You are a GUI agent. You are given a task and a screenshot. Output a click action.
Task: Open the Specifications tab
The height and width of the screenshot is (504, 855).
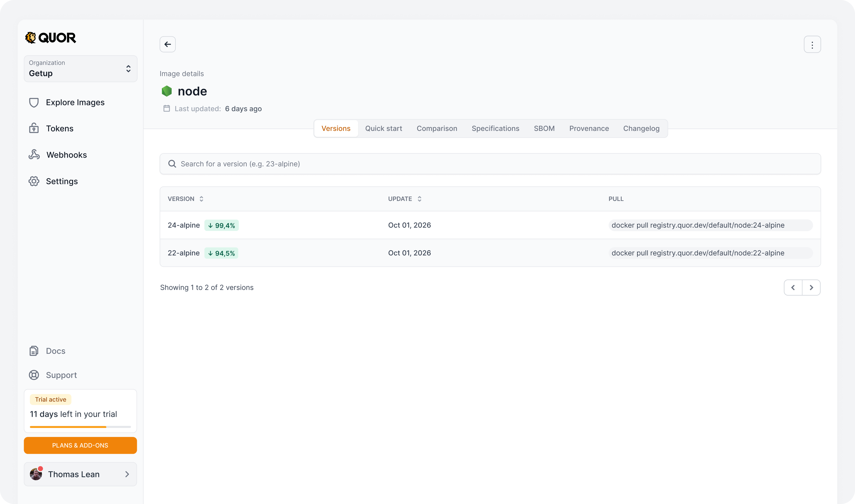click(x=495, y=129)
